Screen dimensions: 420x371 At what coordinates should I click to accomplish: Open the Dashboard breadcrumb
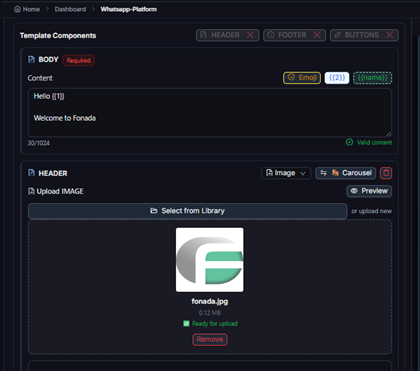tap(70, 9)
